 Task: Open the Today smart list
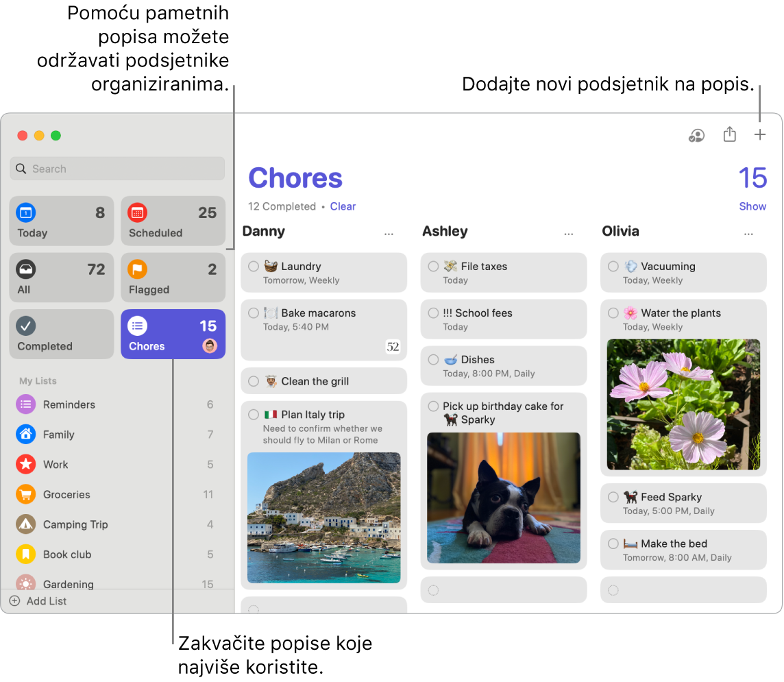coord(62,221)
